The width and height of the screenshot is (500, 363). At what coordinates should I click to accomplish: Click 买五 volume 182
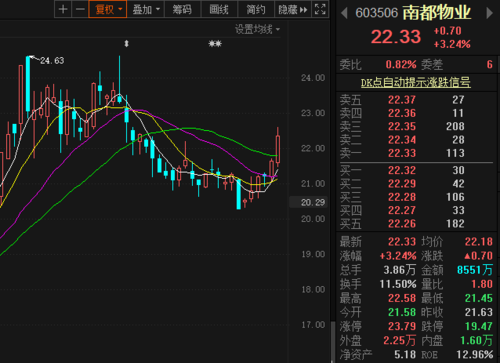[455, 224]
